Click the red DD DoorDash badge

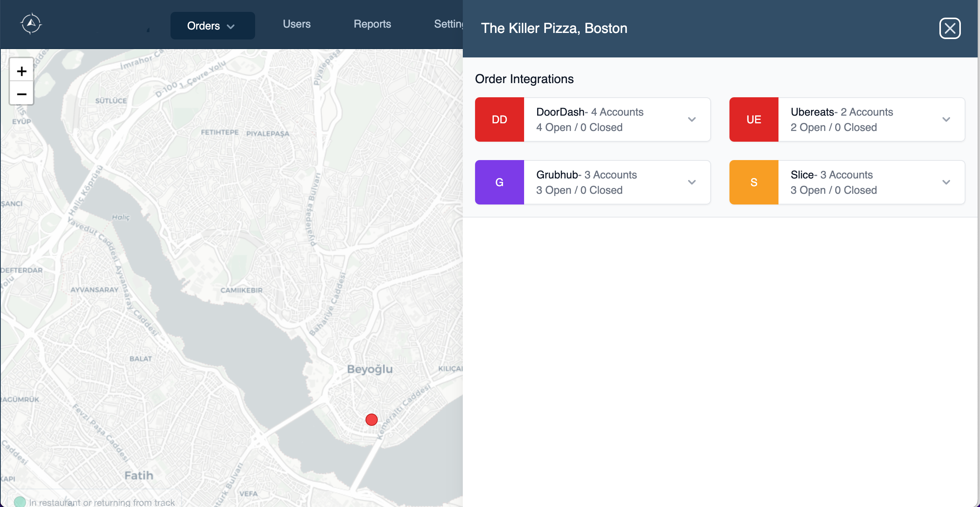click(x=499, y=119)
